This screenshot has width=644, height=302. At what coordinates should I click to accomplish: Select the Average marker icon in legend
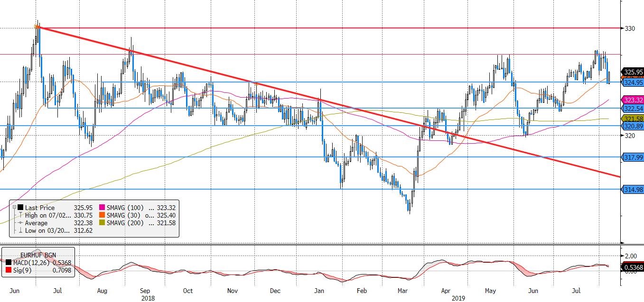[20, 223]
